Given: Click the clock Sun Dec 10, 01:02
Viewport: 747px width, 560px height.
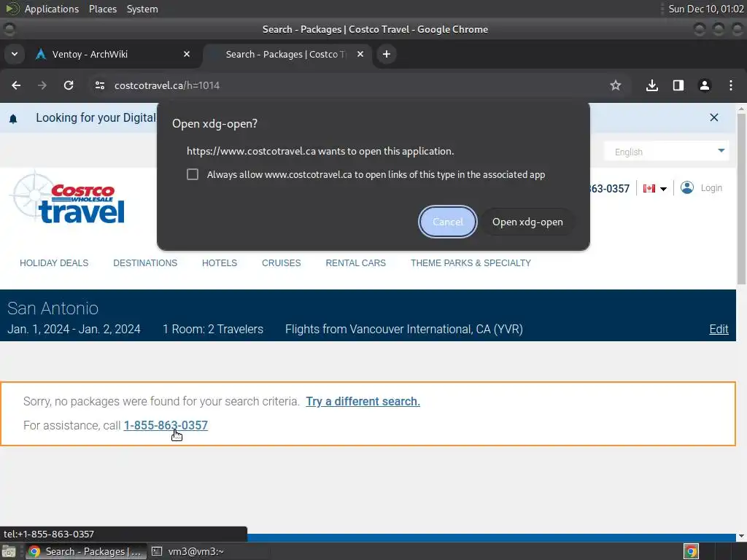Looking at the screenshot, I should (x=706, y=9).
